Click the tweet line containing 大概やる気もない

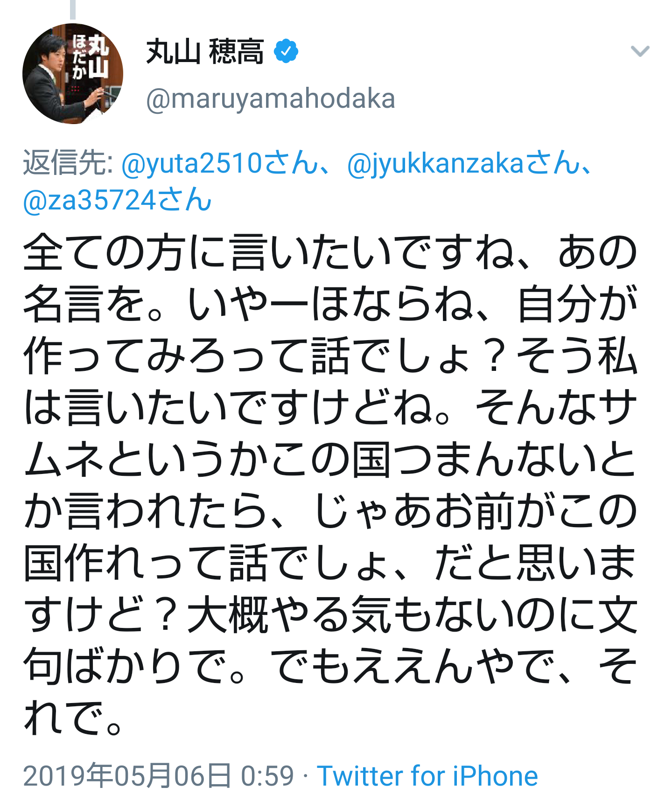(x=330, y=614)
